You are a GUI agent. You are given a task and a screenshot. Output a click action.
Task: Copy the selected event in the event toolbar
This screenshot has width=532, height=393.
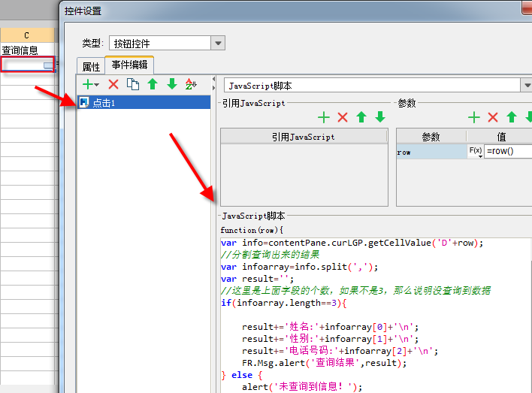coord(133,84)
